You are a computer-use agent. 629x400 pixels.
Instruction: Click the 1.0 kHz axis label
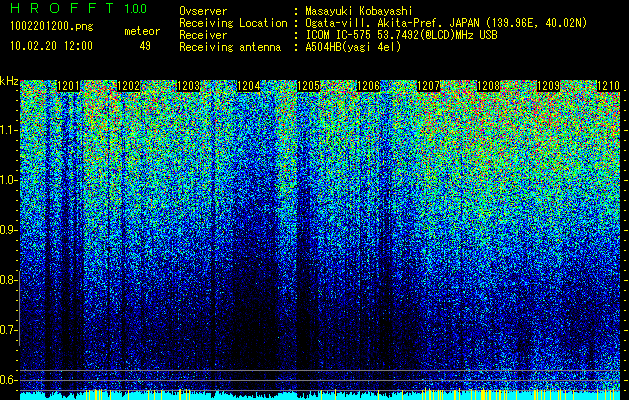tap(8, 180)
